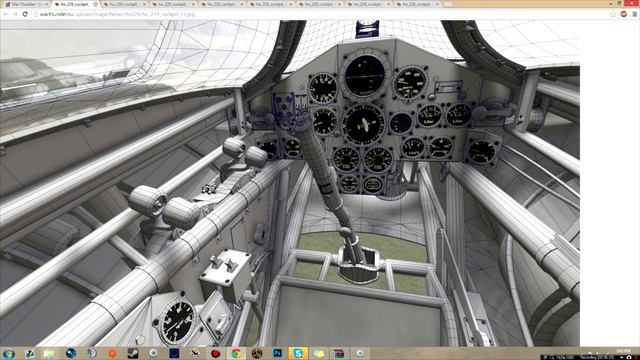Close the active ho_229_cockpit tab
The image size is (640, 360).
tap(96, 4)
